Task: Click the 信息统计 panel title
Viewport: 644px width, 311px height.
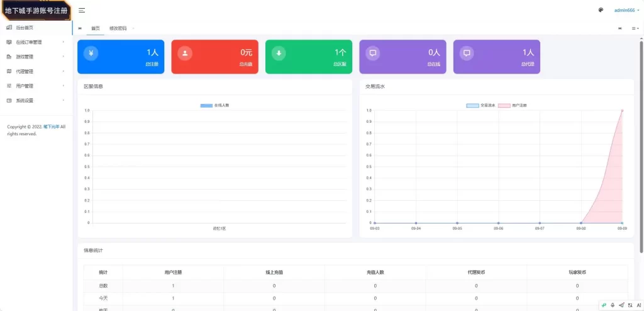Action: [x=93, y=250]
